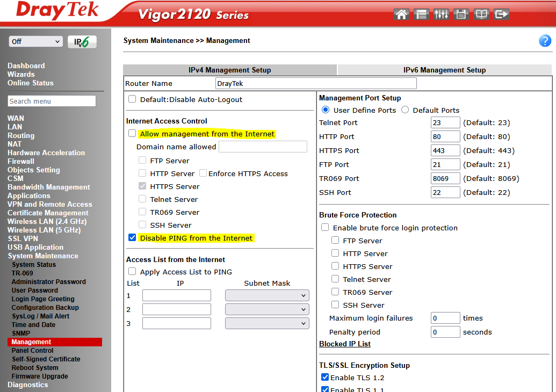Switch to IPv6 Management Setup tab
Image resolution: width=556 pixels, height=392 pixels.
(x=445, y=70)
